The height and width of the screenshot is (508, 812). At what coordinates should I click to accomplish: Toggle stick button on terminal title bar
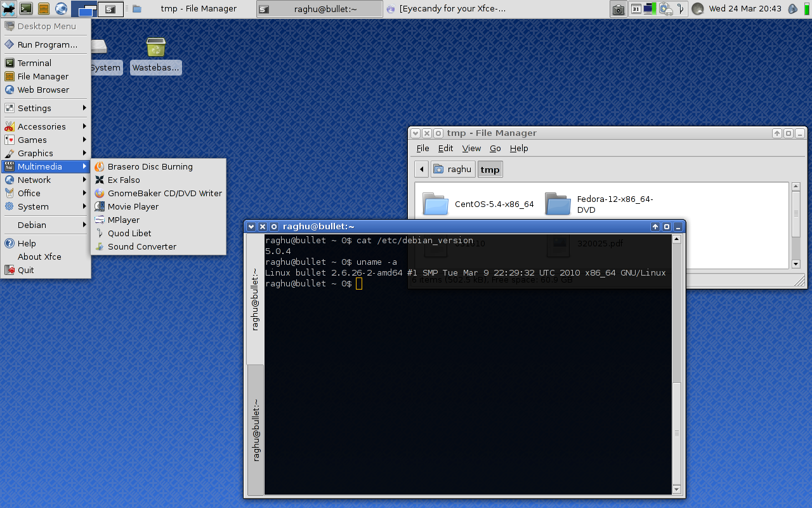point(274,227)
